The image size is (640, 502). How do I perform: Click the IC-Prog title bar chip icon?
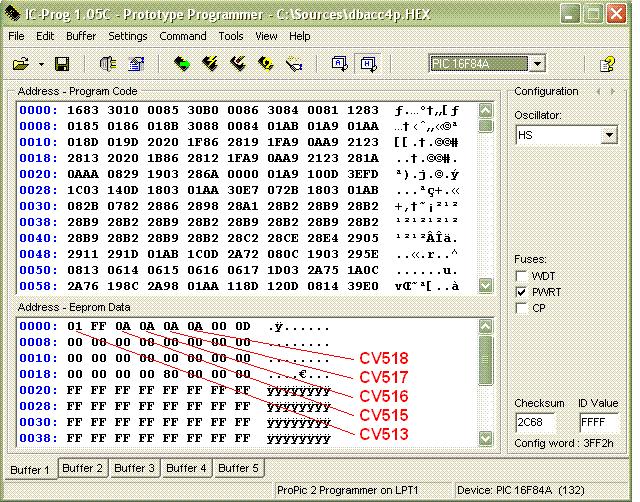[12, 14]
